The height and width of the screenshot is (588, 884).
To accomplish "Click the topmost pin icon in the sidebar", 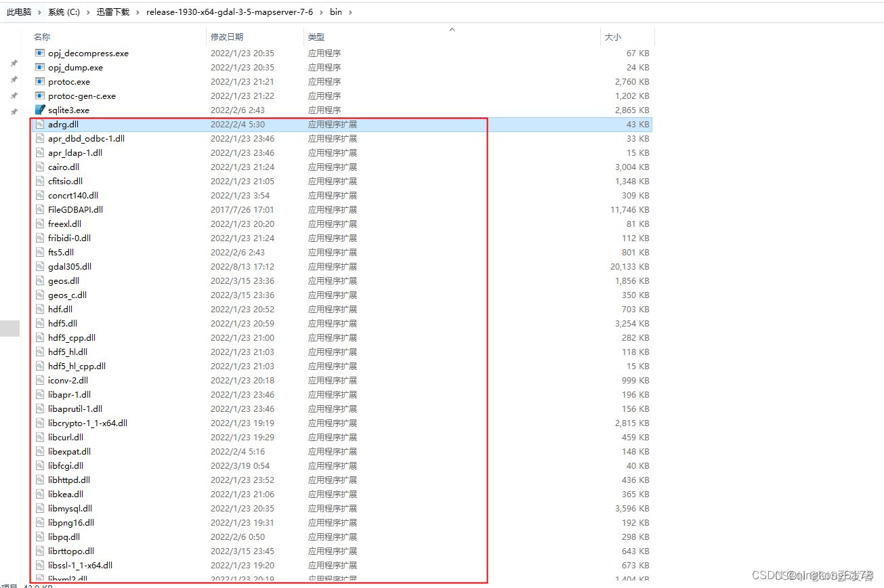I will click(x=14, y=63).
